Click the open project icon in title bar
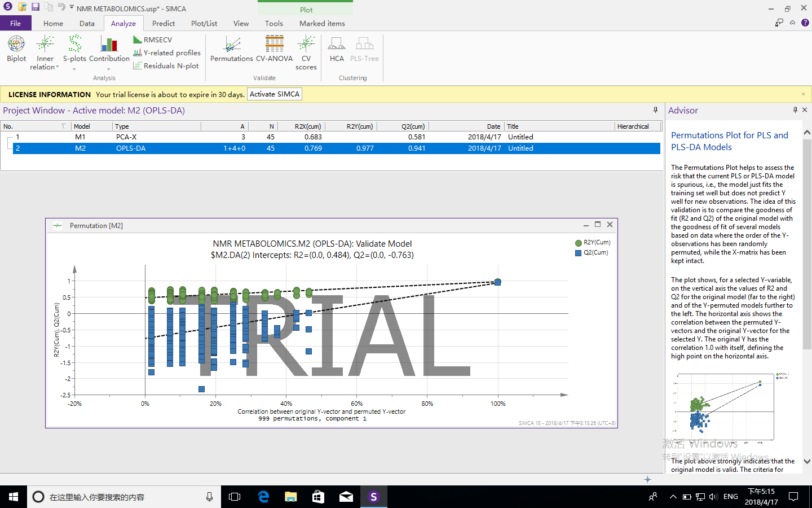This screenshot has height=508, width=812. (22, 7)
